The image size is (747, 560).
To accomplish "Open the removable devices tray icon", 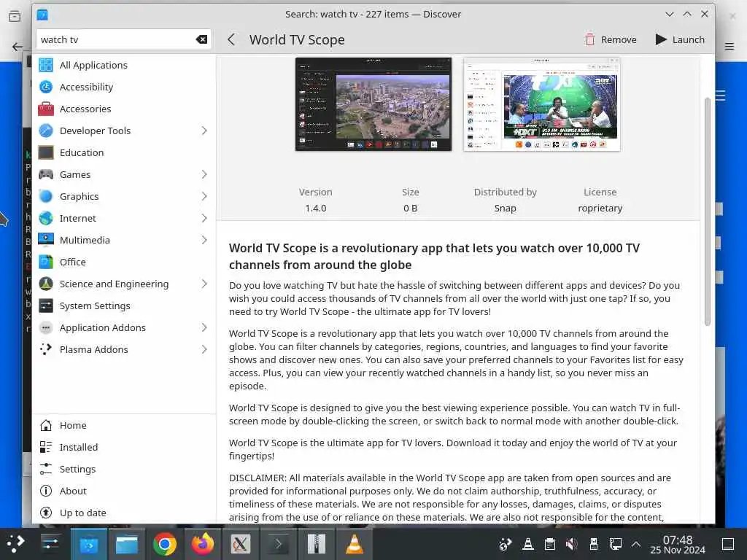I will tap(593, 544).
